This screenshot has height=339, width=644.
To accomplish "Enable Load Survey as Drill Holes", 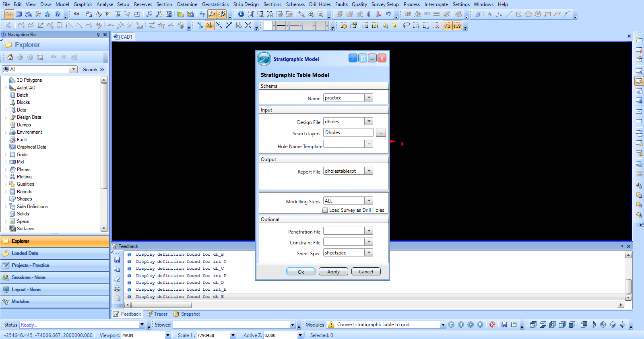I will click(325, 210).
